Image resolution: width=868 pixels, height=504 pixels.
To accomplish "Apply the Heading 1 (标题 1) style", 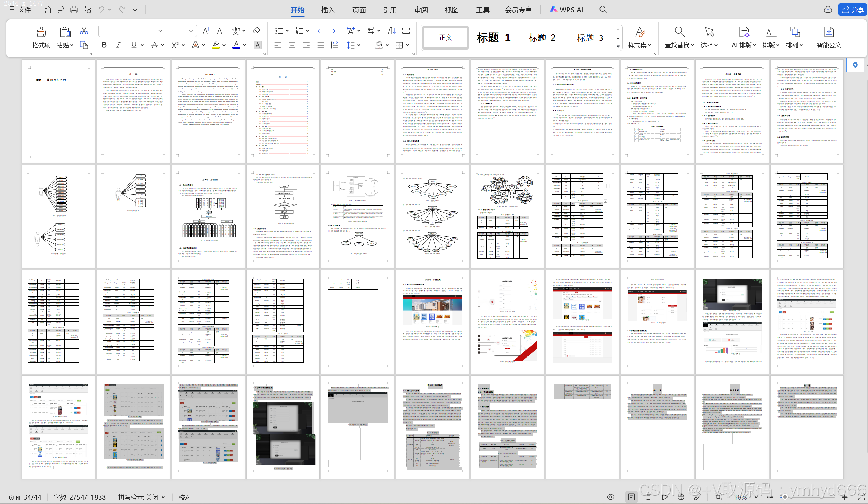I will click(x=493, y=38).
